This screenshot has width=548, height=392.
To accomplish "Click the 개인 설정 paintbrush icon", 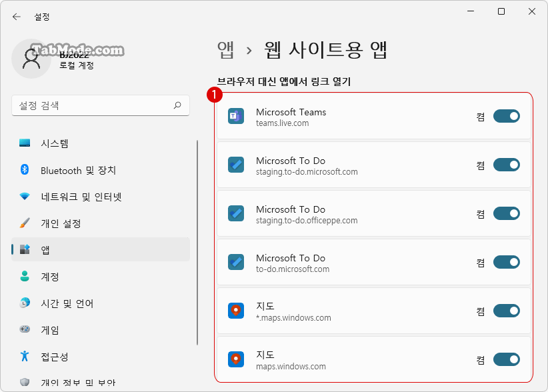I will pos(25,223).
